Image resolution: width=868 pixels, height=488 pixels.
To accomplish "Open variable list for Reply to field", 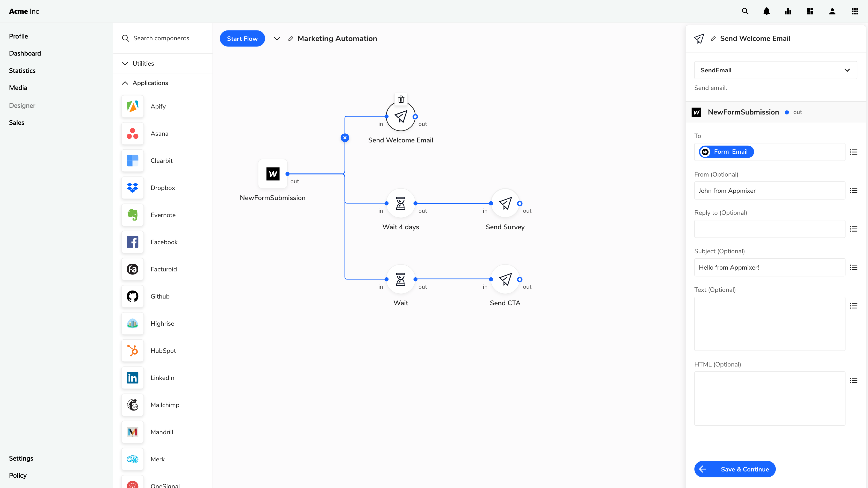I will (854, 229).
